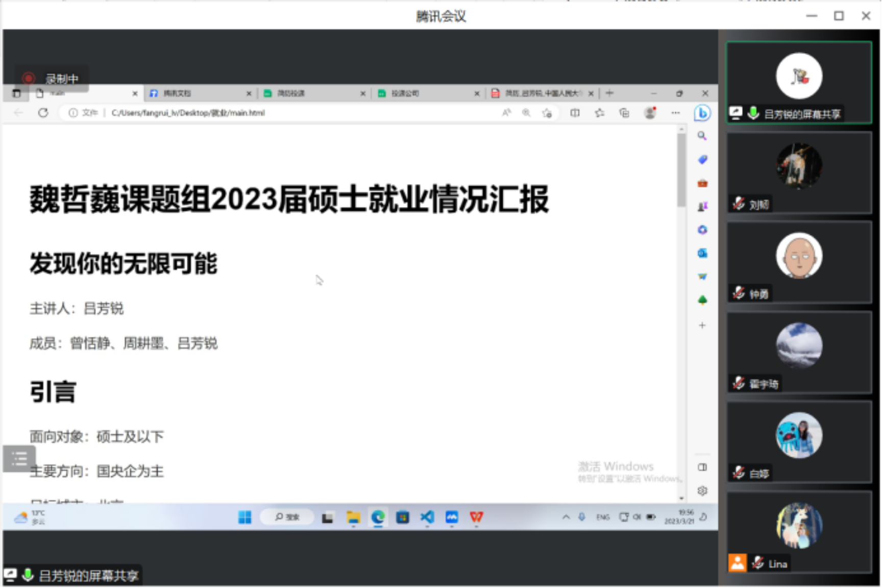Click the Favorites star icon in toolbar
This screenshot has height=588, width=883.
[x=599, y=113]
